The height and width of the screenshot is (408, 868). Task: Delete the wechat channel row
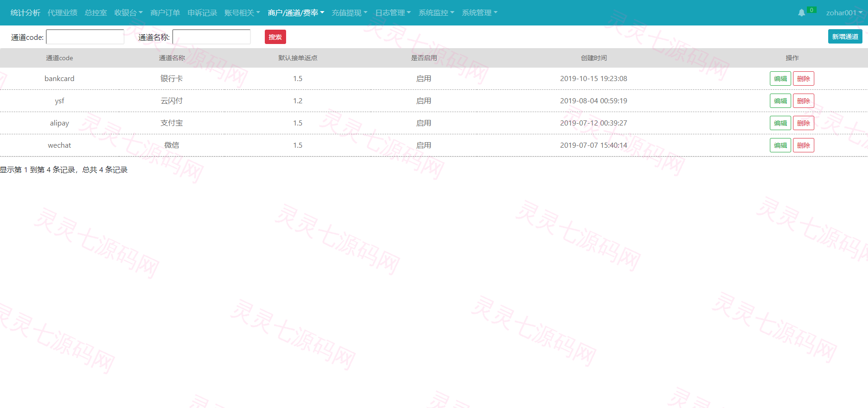(804, 145)
